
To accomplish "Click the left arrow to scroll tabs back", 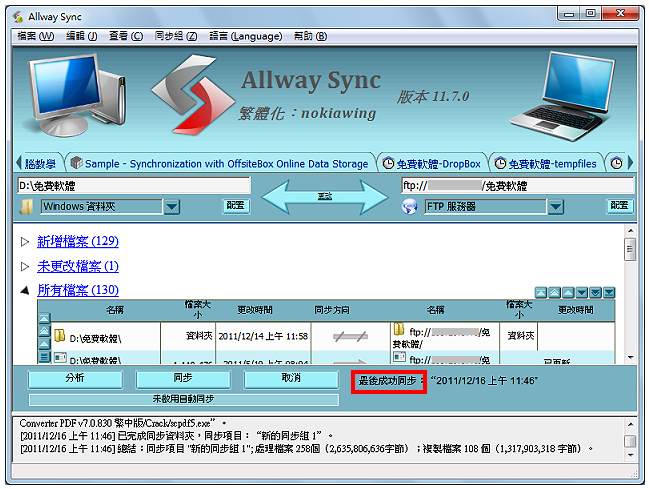I will click(18, 163).
